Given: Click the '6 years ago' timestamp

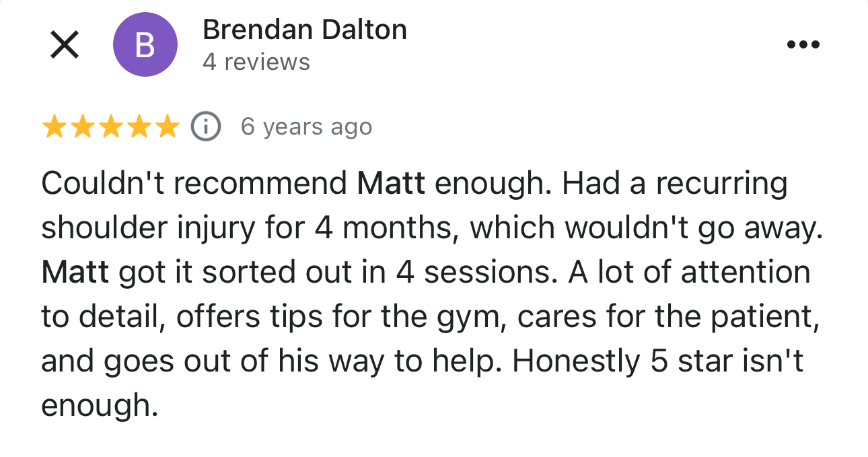Looking at the screenshot, I should pyautogui.click(x=306, y=127).
